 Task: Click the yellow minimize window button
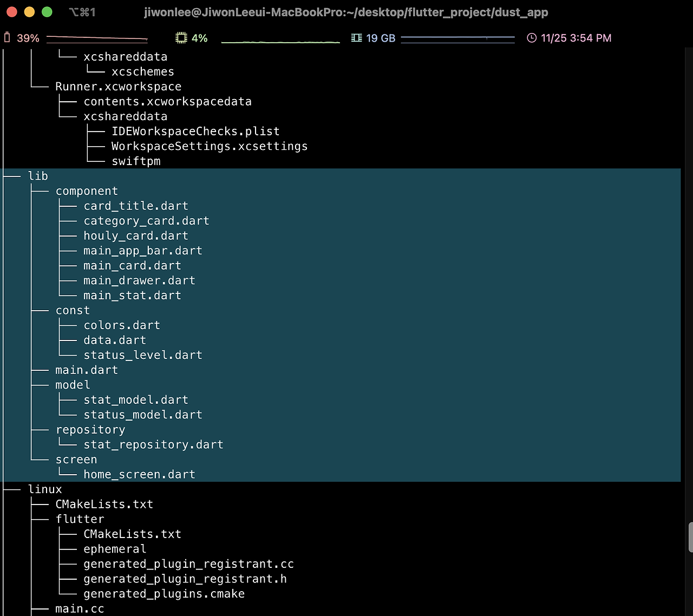coord(29,12)
